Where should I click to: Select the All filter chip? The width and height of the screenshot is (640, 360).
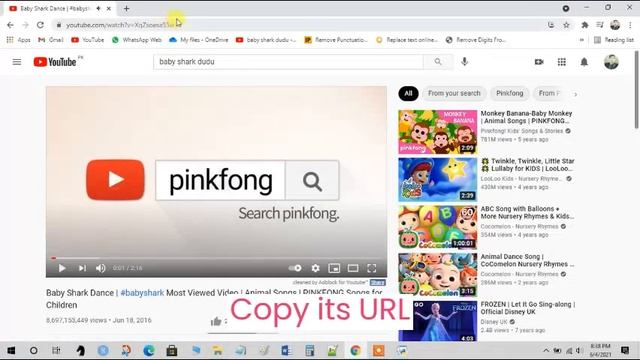click(408, 93)
